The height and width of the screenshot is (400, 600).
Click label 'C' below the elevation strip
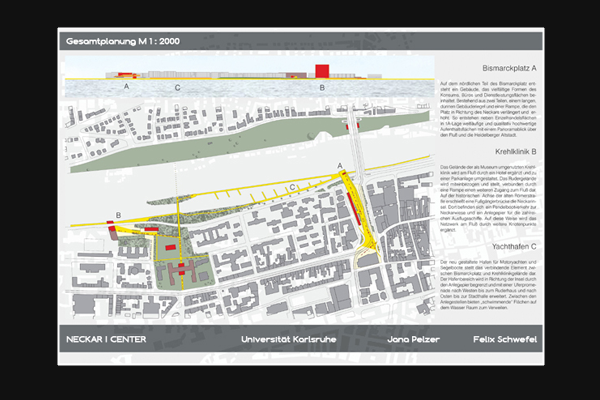pyautogui.click(x=178, y=88)
